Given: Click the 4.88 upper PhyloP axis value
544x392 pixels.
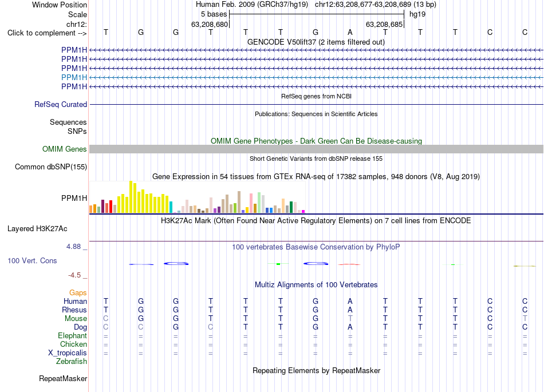Looking at the screenshot, I should 73,247.
